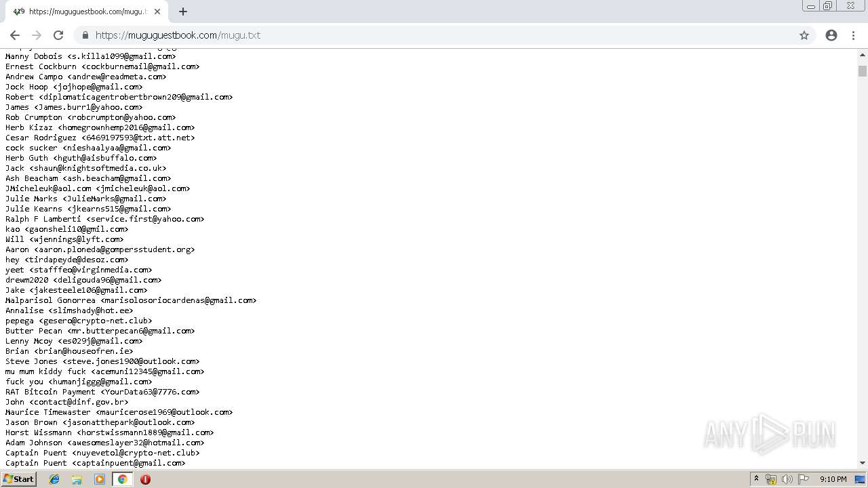Click the Chrome taskbar icon
The image size is (868, 488).
122,479
